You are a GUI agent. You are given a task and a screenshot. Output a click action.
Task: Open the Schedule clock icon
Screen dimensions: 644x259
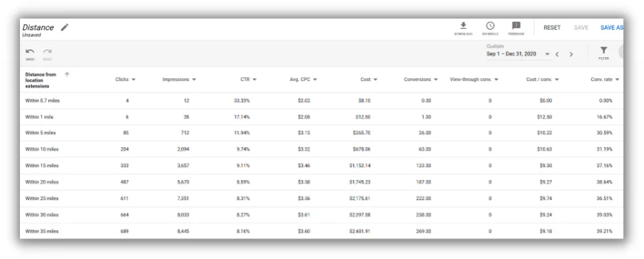pos(490,29)
